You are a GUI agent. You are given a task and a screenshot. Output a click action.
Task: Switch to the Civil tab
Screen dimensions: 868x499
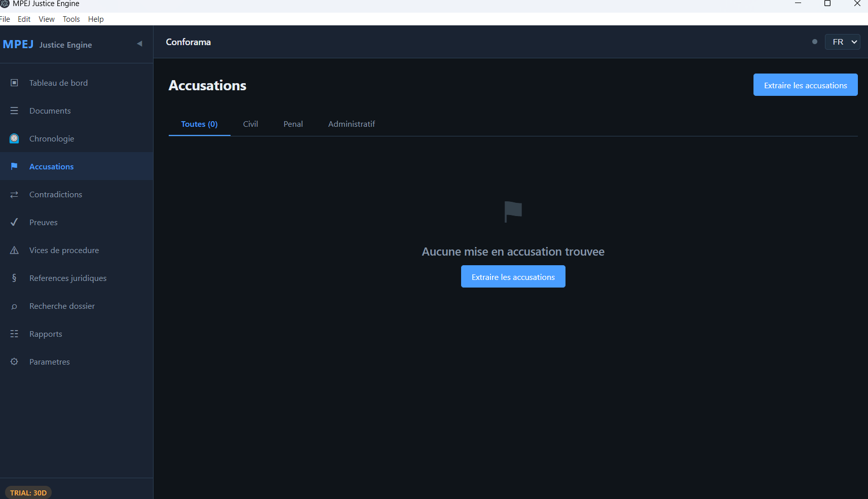(x=250, y=124)
